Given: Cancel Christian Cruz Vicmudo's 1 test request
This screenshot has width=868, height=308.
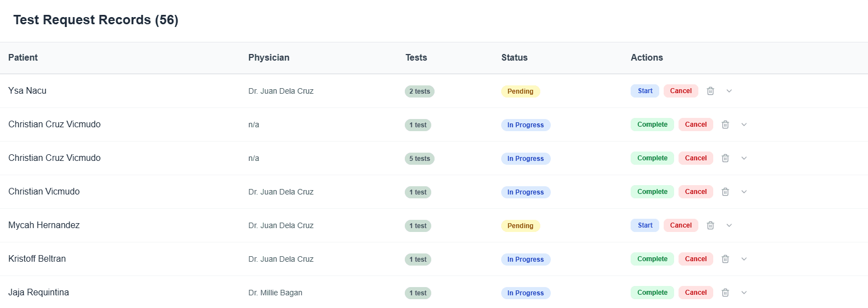Looking at the screenshot, I should [x=696, y=125].
